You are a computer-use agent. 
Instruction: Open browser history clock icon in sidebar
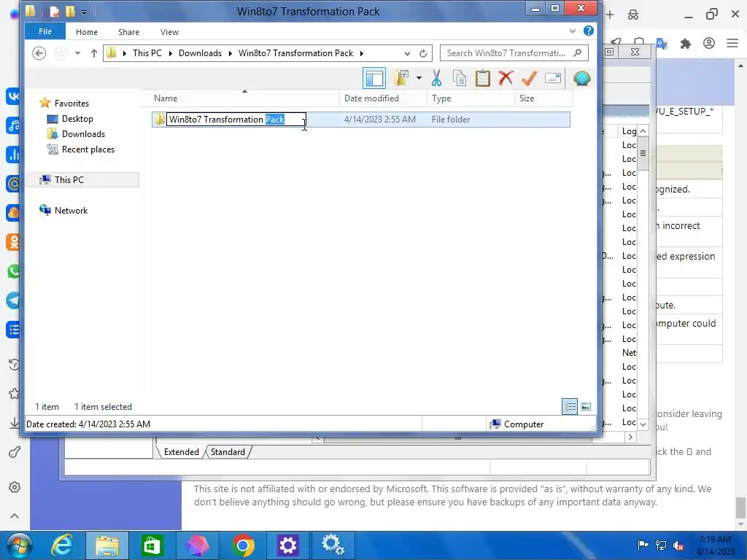(15, 365)
